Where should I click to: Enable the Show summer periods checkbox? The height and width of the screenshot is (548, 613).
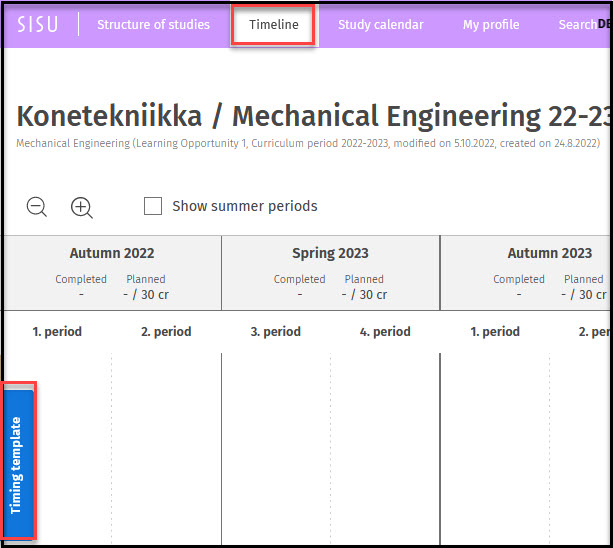[x=153, y=206]
